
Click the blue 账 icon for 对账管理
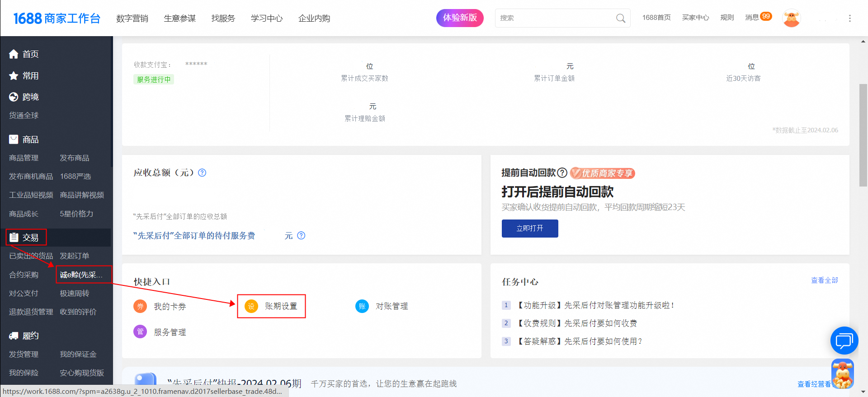[362, 306]
